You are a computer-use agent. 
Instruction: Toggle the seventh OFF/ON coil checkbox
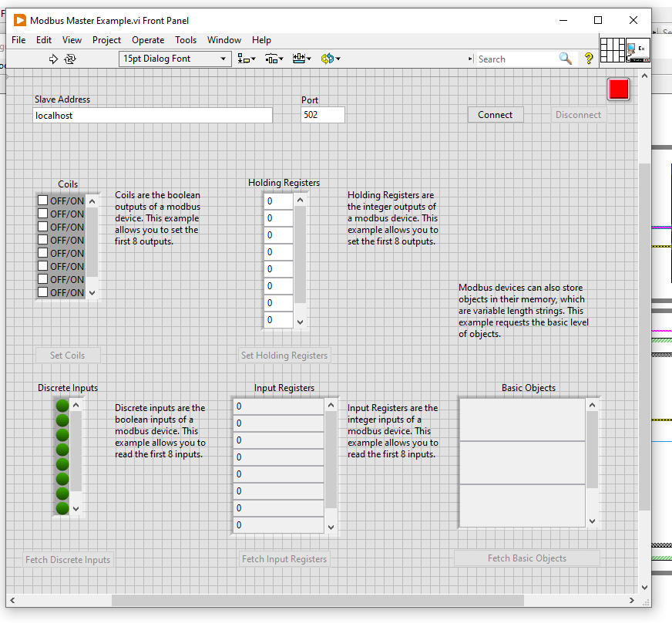(42, 278)
